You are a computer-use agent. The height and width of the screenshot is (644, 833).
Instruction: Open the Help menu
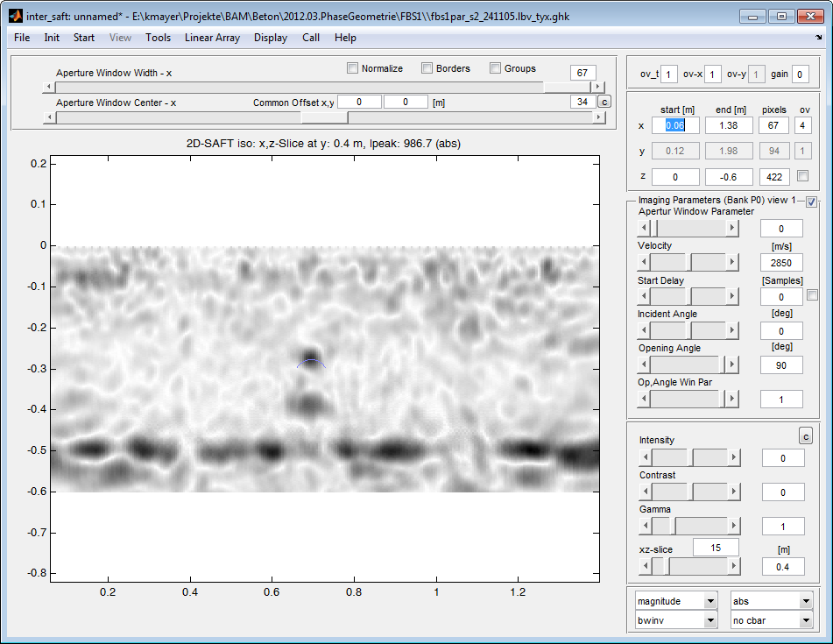[345, 38]
